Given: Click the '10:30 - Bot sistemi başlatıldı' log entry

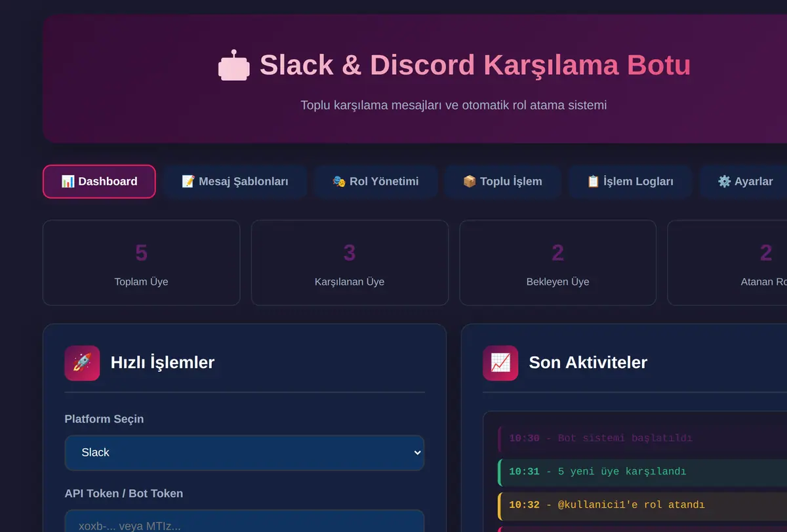Looking at the screenshot, I should click(x=643, y=438).
